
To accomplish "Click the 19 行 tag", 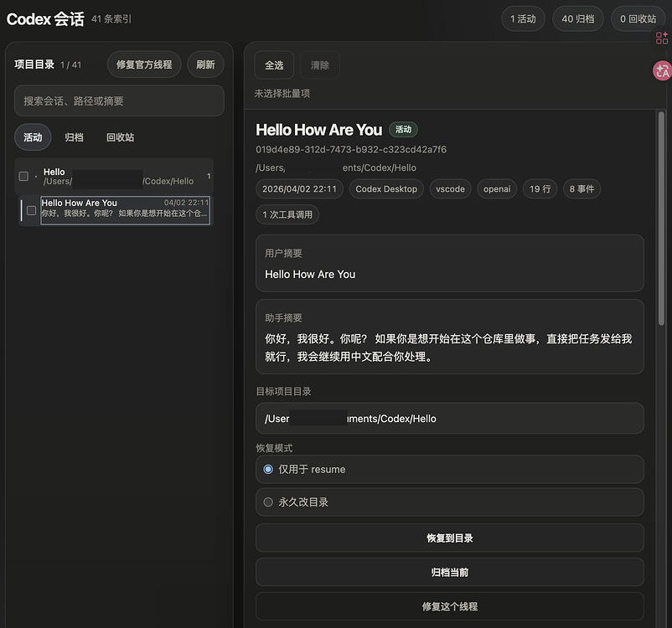I will coord(540,189).
